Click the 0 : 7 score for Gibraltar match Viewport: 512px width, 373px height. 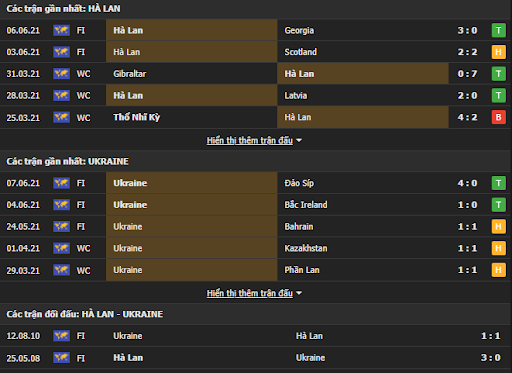467,74
